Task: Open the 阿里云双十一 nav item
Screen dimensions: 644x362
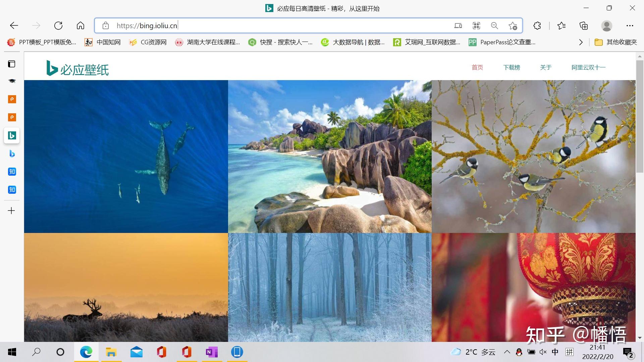Action: 589,67
